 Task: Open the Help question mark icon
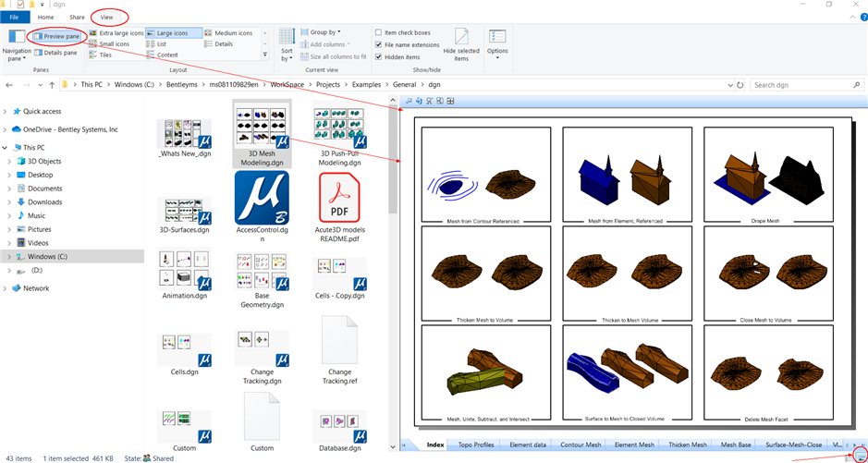863,18
